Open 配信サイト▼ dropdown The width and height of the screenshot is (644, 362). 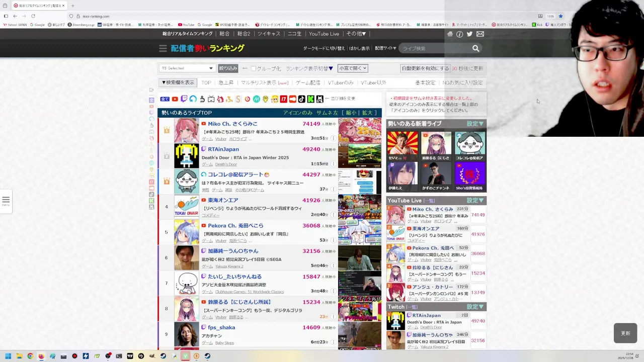coord(385,48)
